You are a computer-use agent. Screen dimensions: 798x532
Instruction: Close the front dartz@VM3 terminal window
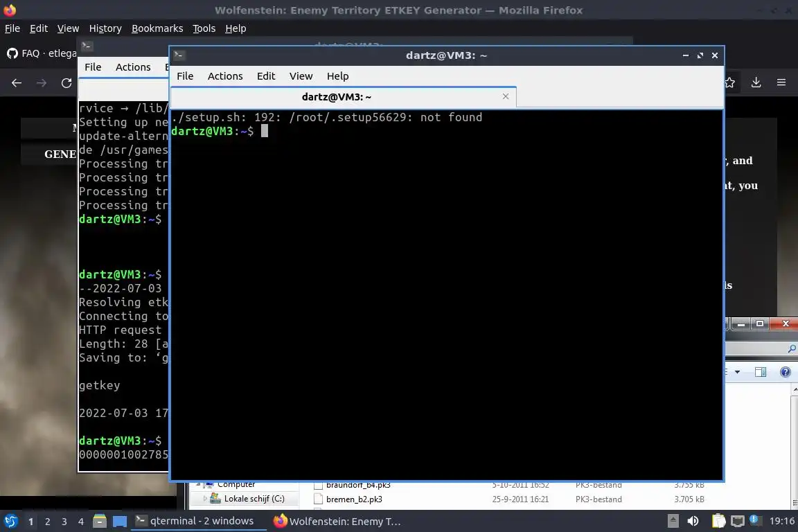715,55
